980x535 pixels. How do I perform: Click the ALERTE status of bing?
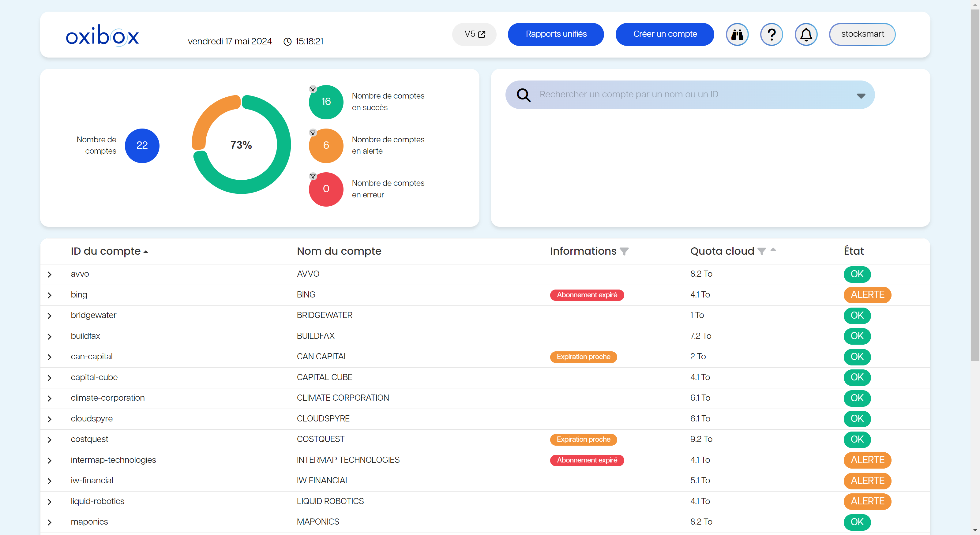[x=867, y=295]
